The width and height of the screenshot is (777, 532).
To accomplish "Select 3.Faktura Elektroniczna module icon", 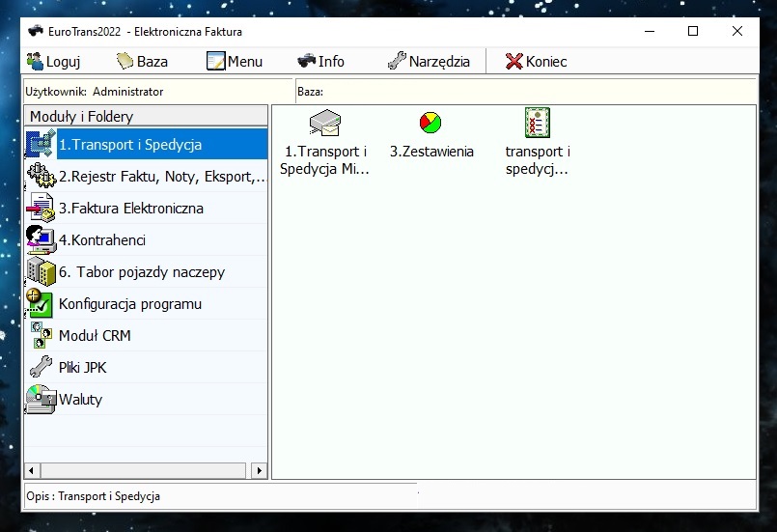I will tap(41, 209).
